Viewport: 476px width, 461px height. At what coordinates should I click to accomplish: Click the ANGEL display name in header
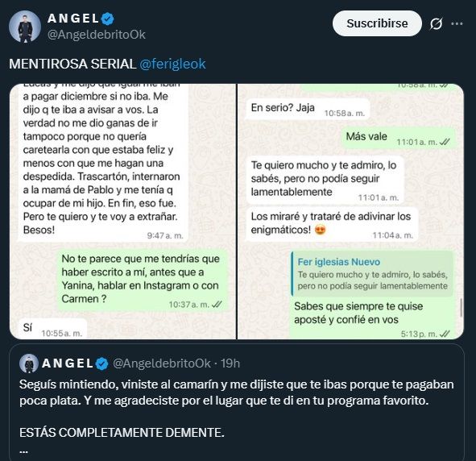coord(73,19)
